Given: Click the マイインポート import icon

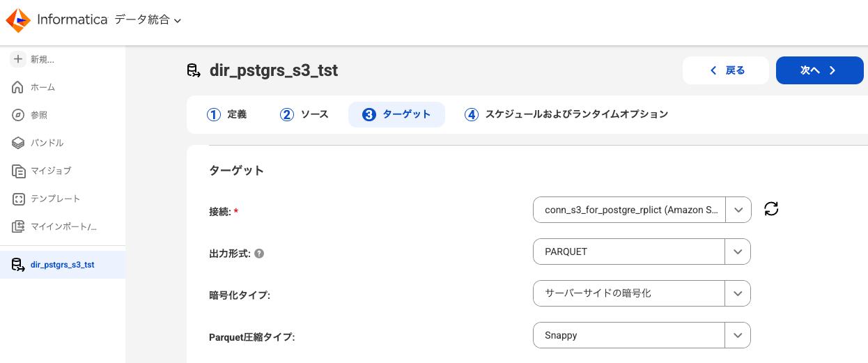Looking at the screenshot, I should pos(19,226).
